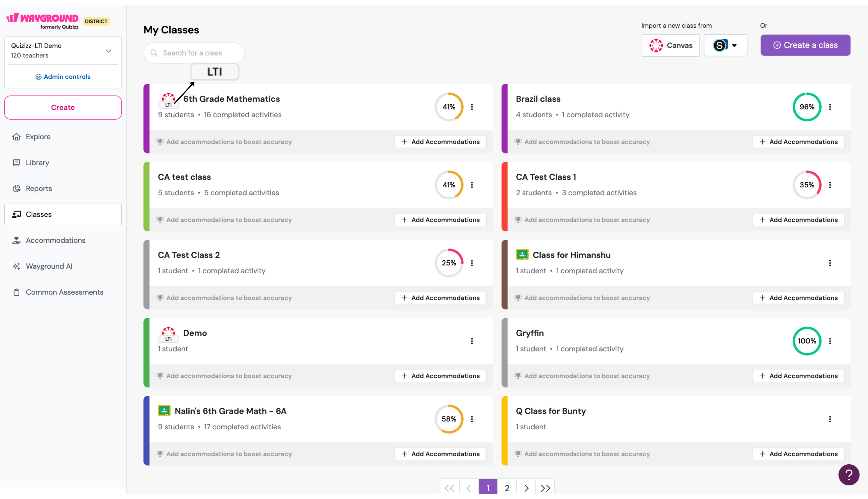Open the Admin controls link
The width and height of the screenshot is (868, 499).
click(63, 77)
